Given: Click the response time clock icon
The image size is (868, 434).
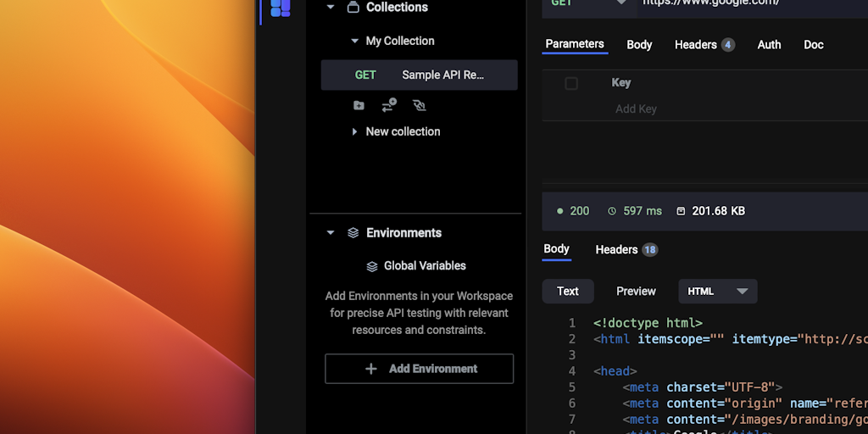Looking at the screenshot, I should 612,211.
